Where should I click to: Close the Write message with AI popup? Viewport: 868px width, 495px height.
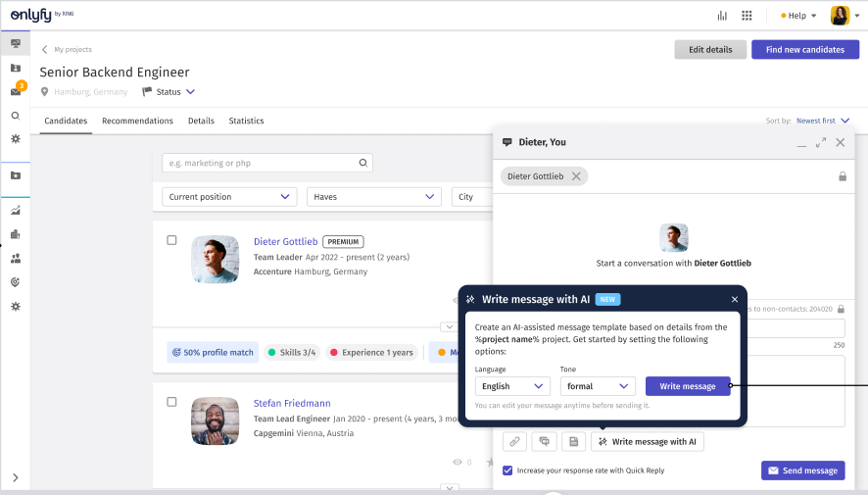coord(735,299)
